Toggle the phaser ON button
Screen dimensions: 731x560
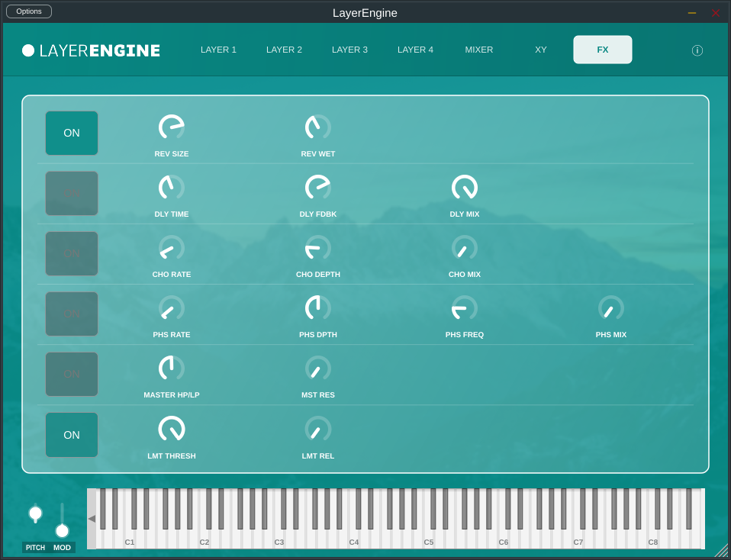click(x=72, y=314)
